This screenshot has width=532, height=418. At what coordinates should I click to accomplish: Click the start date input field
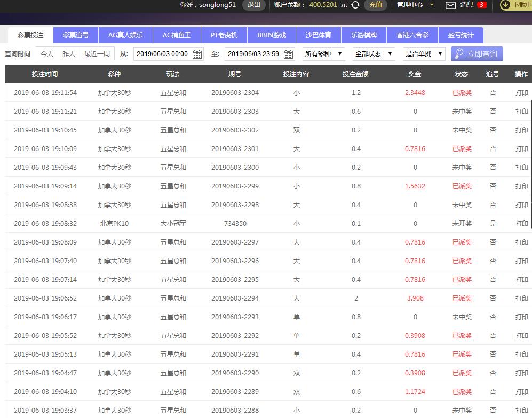(x=168, y=54)
